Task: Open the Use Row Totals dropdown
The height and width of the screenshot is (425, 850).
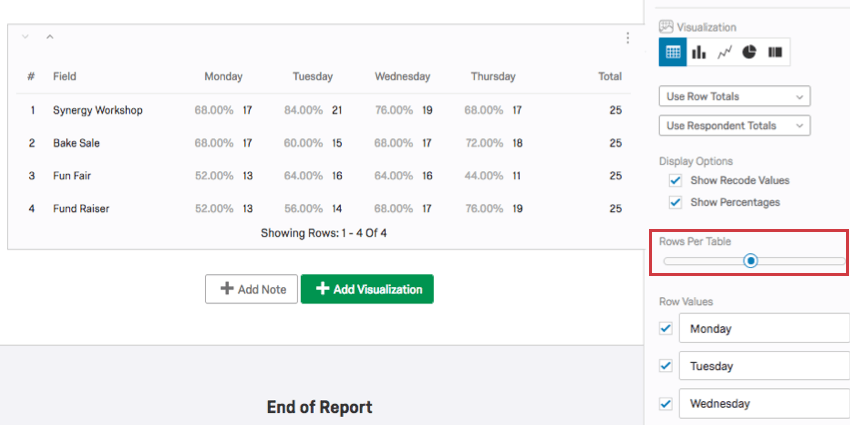Action: pos(735,96)
